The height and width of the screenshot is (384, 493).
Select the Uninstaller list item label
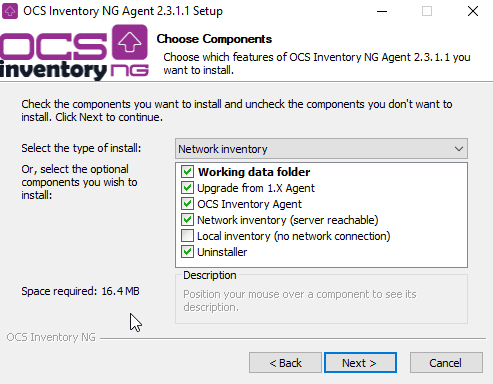pyautogui.click(x=222, y=252)
